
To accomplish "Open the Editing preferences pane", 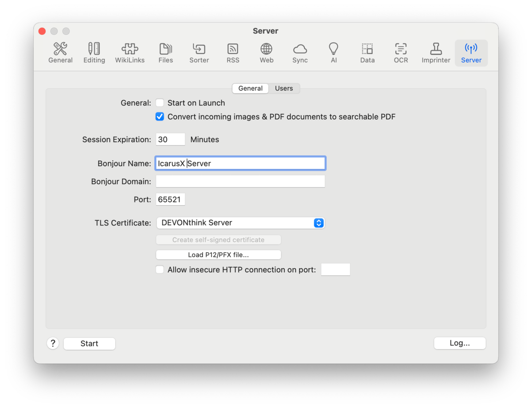I will click(x=94, y=53).
